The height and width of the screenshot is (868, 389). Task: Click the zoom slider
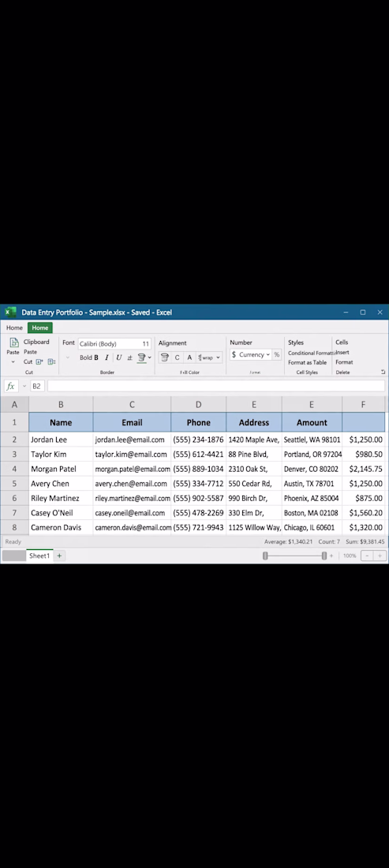coord(295,556)
